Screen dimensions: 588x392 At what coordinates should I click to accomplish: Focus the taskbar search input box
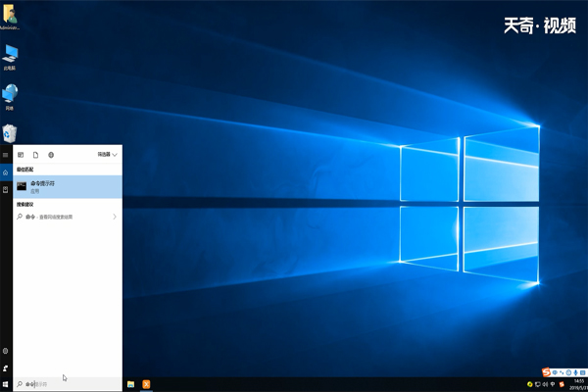click(68, 384)
